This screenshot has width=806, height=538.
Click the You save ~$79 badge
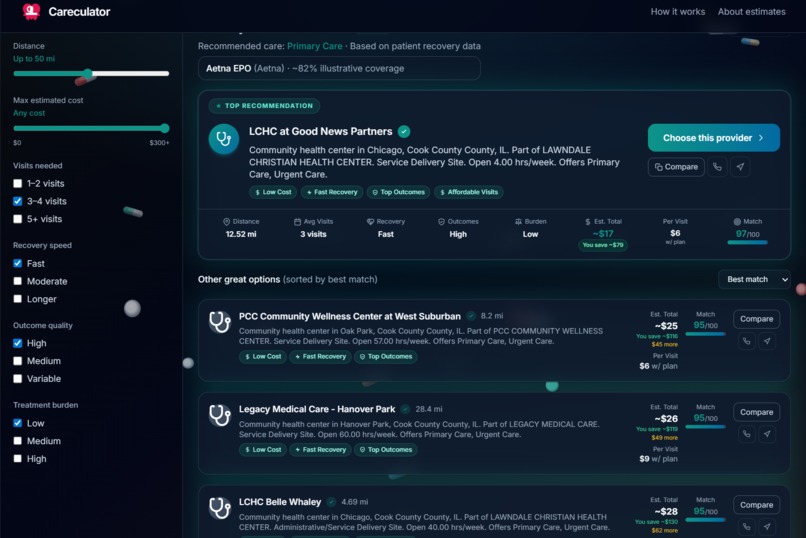602,245
